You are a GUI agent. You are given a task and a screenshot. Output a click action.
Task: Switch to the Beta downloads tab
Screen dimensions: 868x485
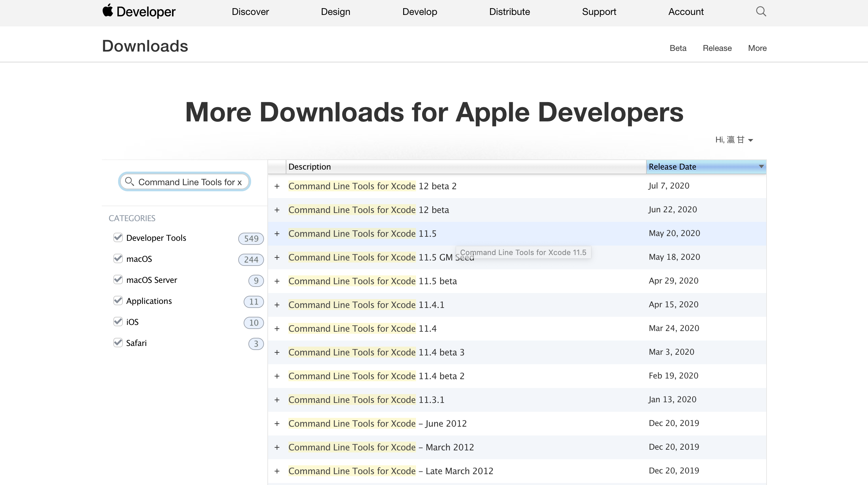coord(677,48)
